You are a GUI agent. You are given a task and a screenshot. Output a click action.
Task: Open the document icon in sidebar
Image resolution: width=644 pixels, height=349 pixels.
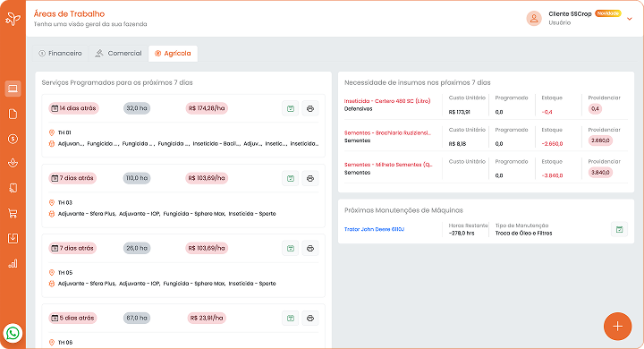click(x=13, y=114)
